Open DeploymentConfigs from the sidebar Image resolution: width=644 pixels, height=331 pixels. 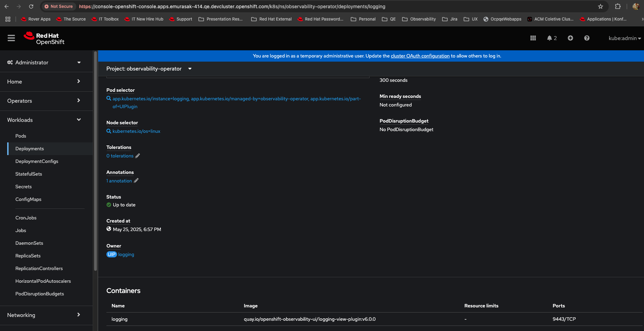point(37,161)
